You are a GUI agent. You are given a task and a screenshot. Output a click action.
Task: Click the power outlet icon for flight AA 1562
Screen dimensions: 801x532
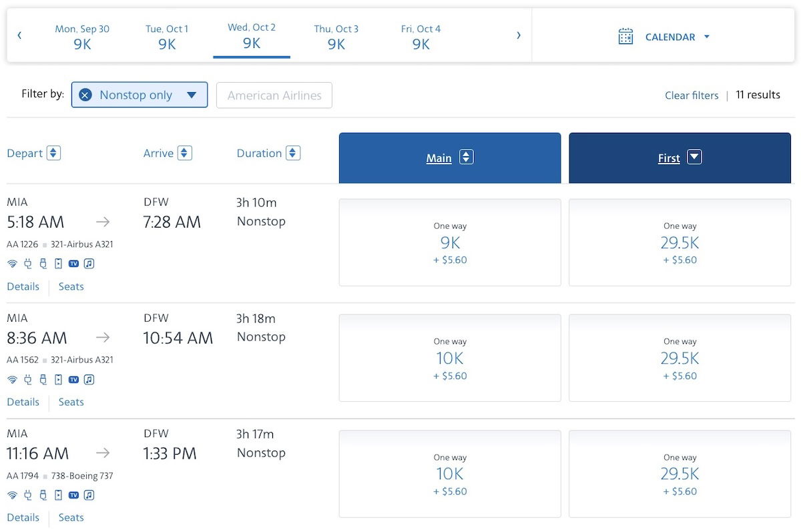(x=27, y=379)
